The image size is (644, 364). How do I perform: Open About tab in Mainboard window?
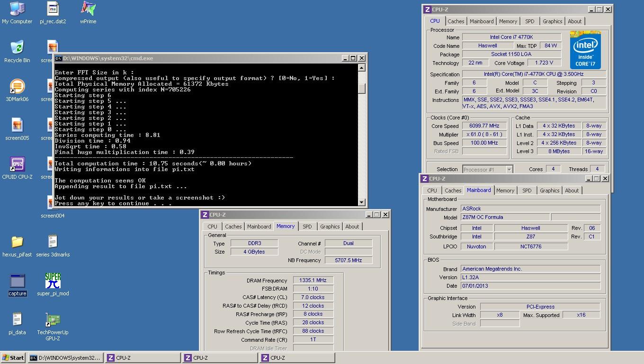pos(572,191)
